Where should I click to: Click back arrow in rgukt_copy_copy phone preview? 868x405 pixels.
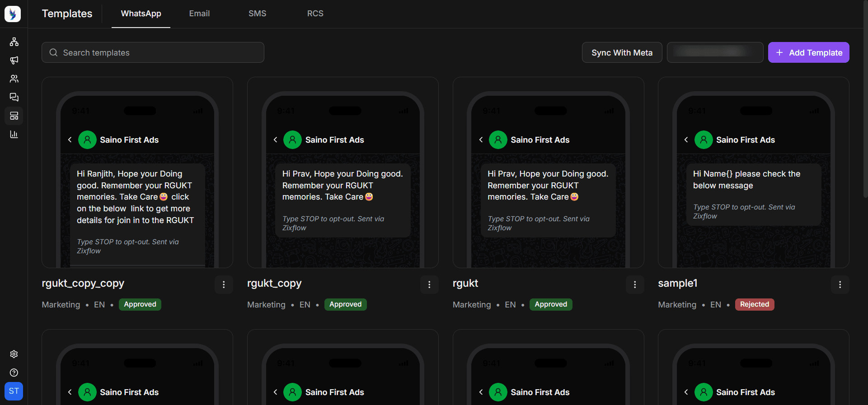click(x=70, y=140)
